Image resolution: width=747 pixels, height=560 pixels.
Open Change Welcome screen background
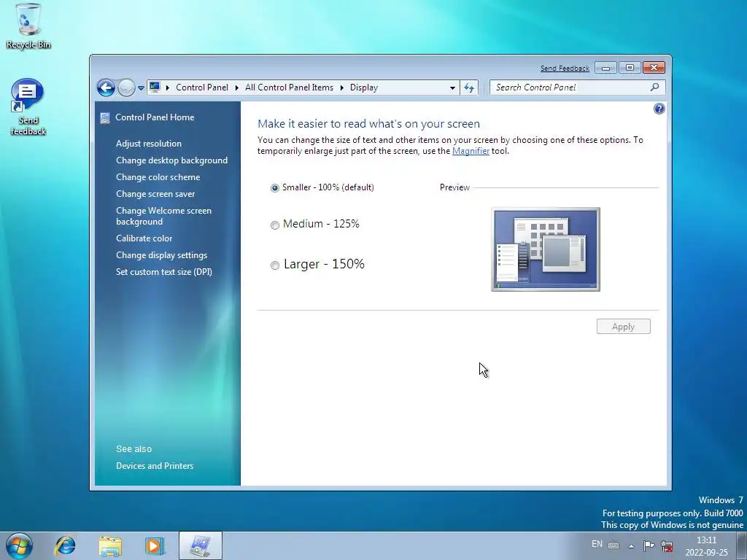(x=164, y=216)
